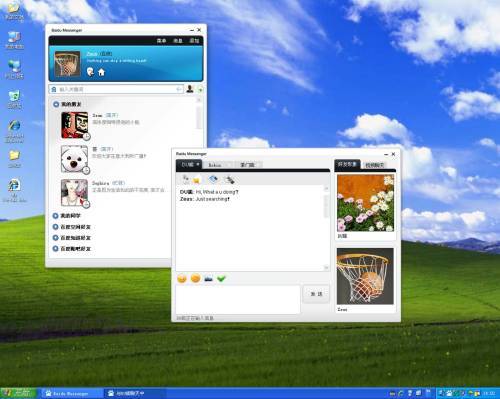
Task: Click the yellow folder icon in chat toolbar
Action: click(x=197, y=180)
